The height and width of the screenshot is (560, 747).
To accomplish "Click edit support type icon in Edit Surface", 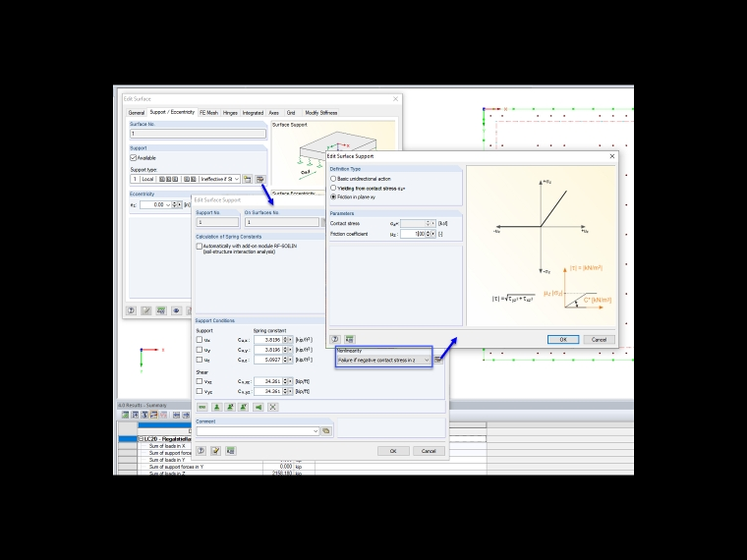I will pyautogui.click(x=260, y=179).
